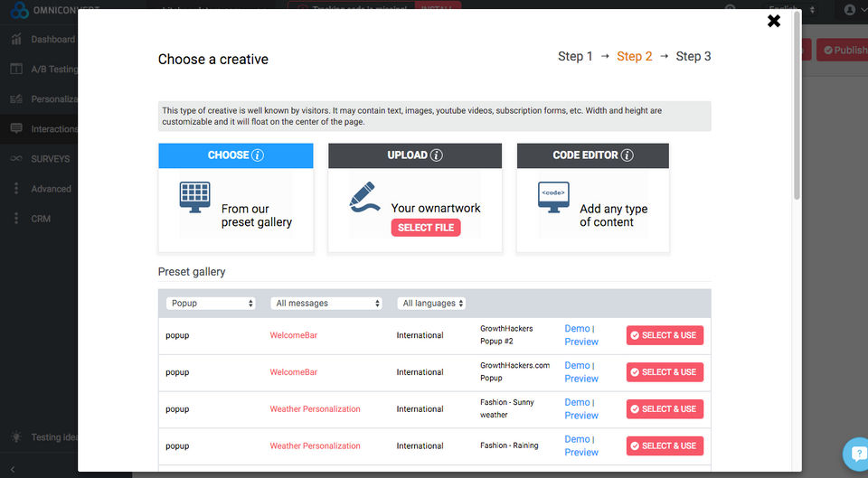
Task: Open the Popup creative type dropdown
Action: [212, 304]
